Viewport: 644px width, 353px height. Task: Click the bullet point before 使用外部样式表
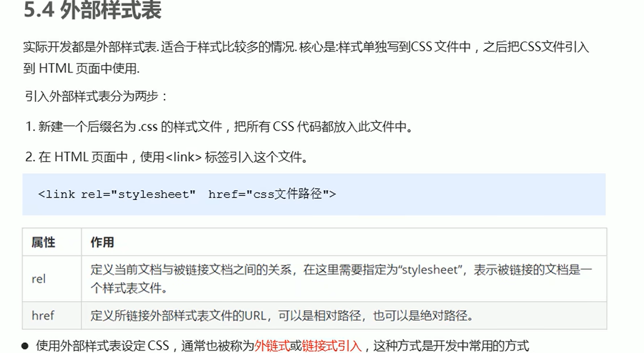click(x=26, y=345)
